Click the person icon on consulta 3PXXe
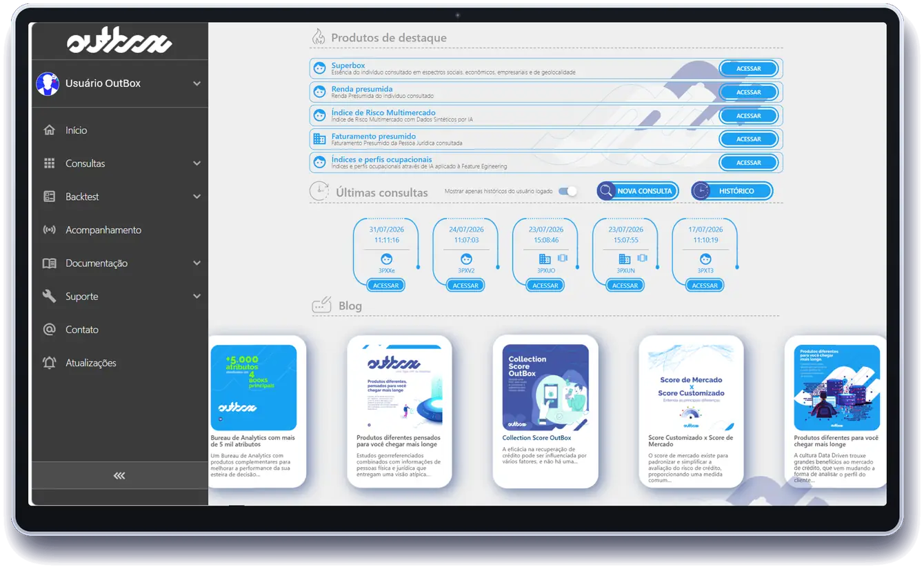The height and width of the screenshot is (569, 924). pyautogui.click(x=386, y=259)
